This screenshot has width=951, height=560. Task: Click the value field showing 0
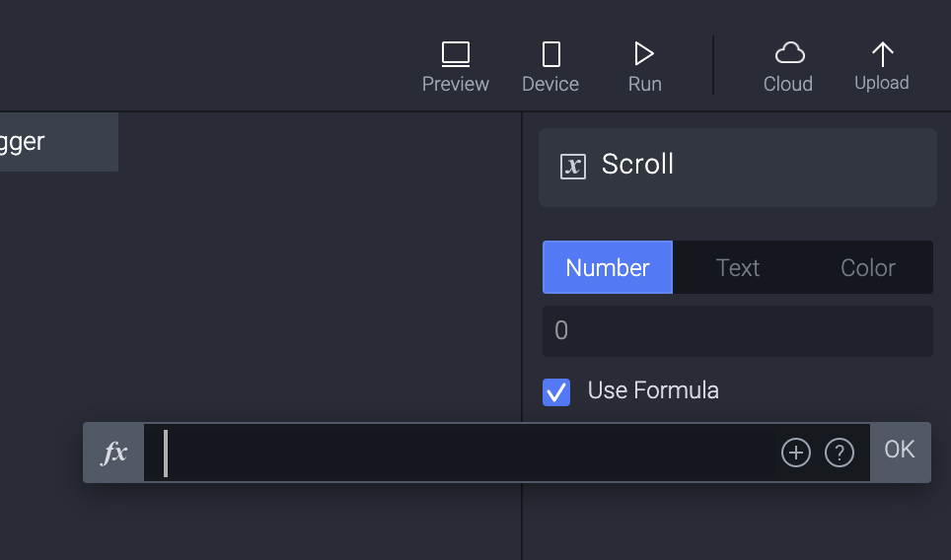click(737, 330)
